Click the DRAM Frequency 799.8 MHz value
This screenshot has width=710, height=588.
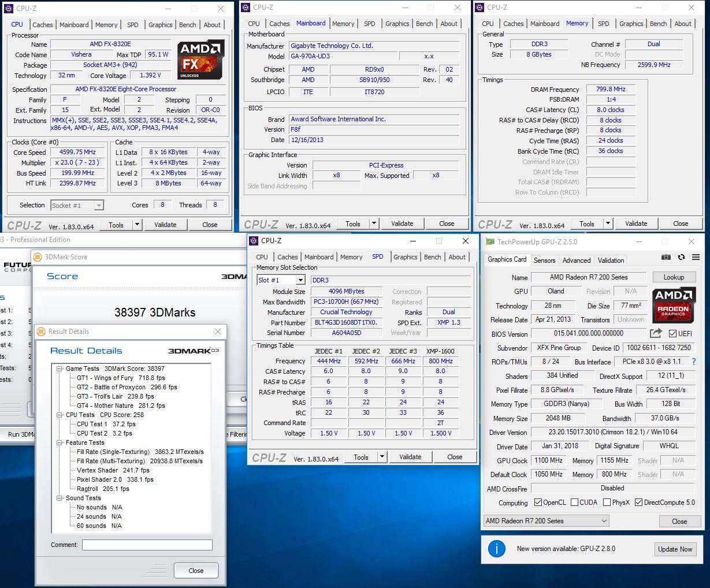point(611,90)
